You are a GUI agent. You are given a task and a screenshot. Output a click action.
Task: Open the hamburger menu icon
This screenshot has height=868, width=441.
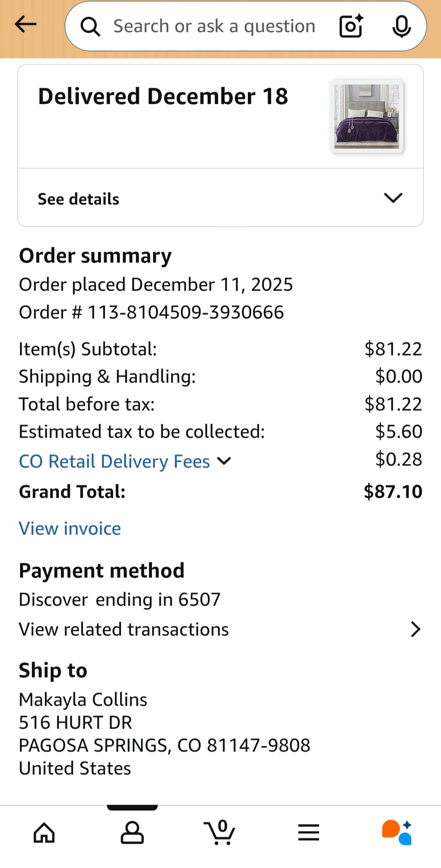tap(309, 832)
